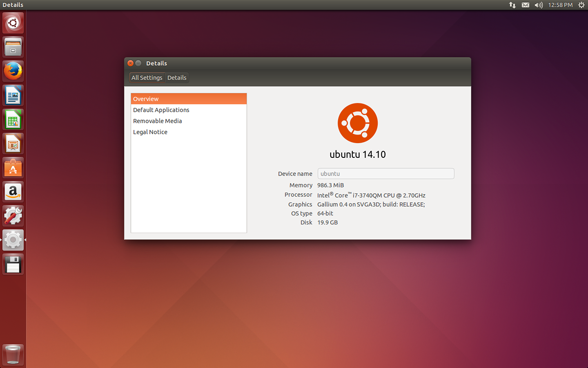Viewport: 588px width, 368px height.
Task: Launch the Files file manager
Action: (13, 47)
